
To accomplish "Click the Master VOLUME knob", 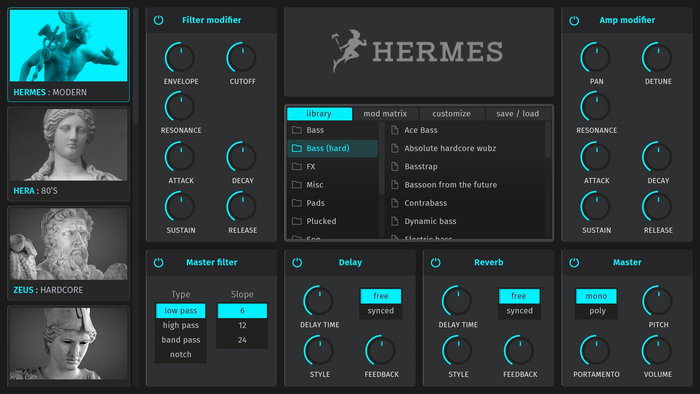I will tap(658, 351).
